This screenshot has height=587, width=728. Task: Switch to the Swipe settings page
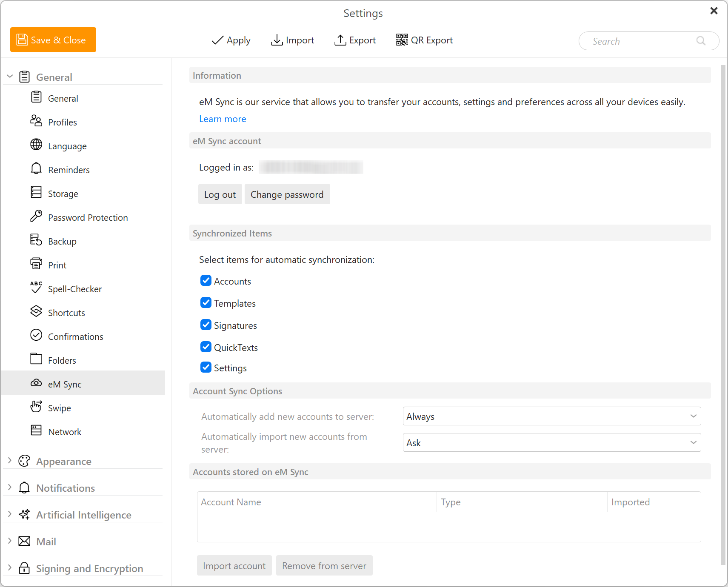[83, 408]
